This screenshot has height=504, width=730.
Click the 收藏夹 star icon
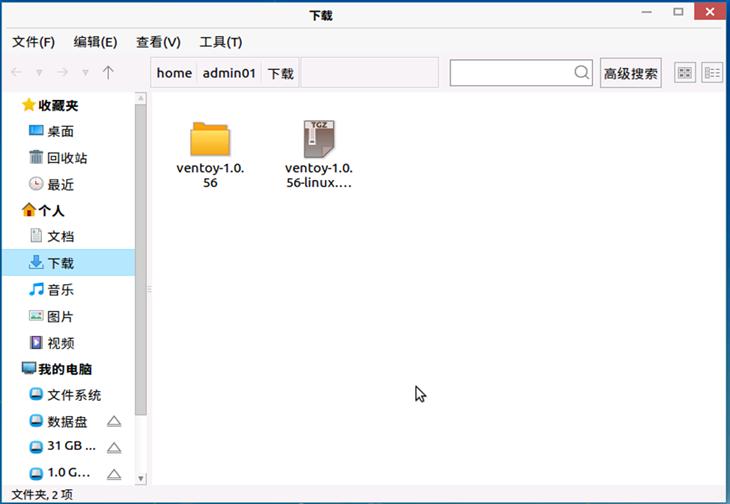[x=28, y=105]
